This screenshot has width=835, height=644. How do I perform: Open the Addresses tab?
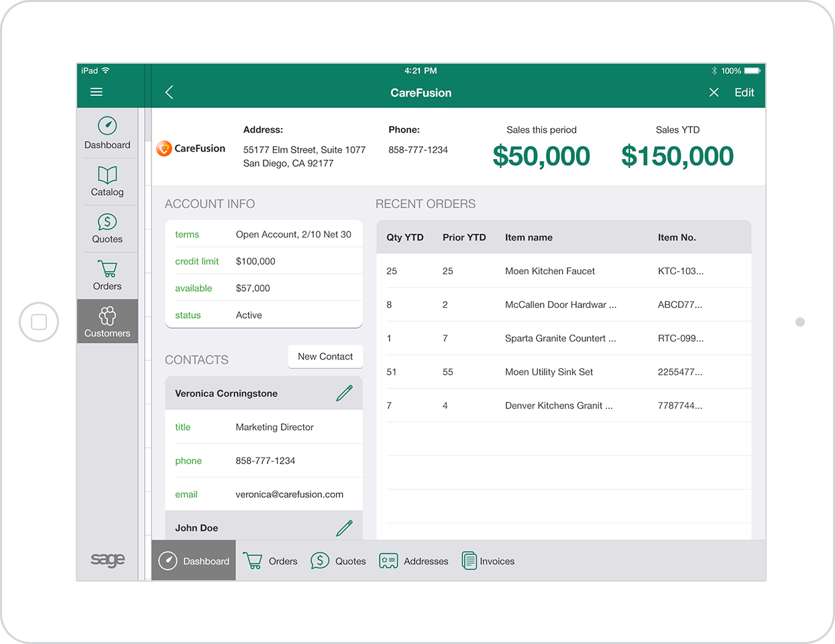[x=414, y=561]
